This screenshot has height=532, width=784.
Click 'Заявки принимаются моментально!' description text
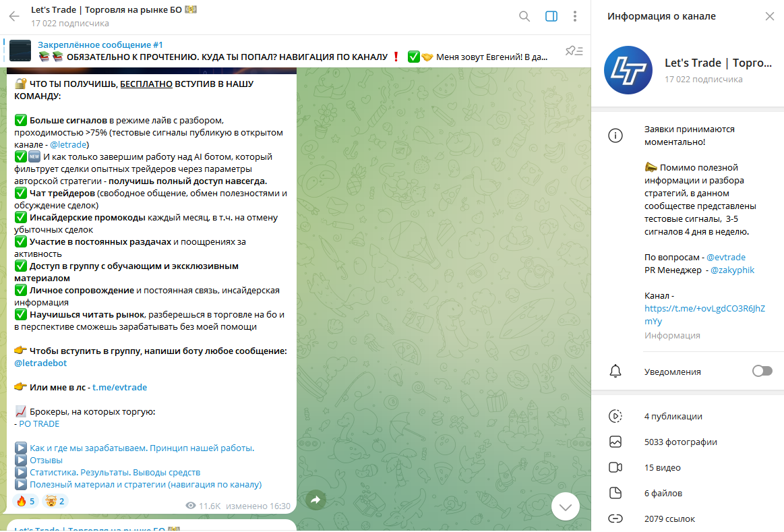[690, 136]
